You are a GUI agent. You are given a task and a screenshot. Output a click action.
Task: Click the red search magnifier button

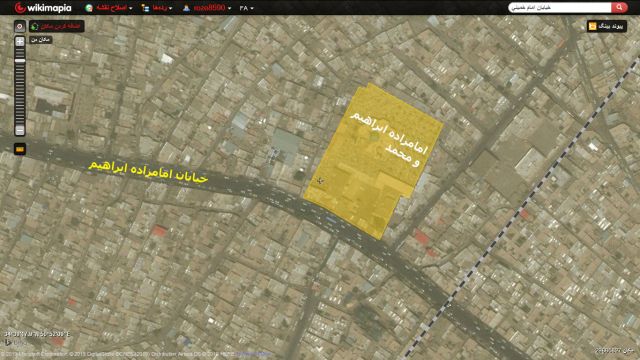pyautogui.click(x=619, y=7)
